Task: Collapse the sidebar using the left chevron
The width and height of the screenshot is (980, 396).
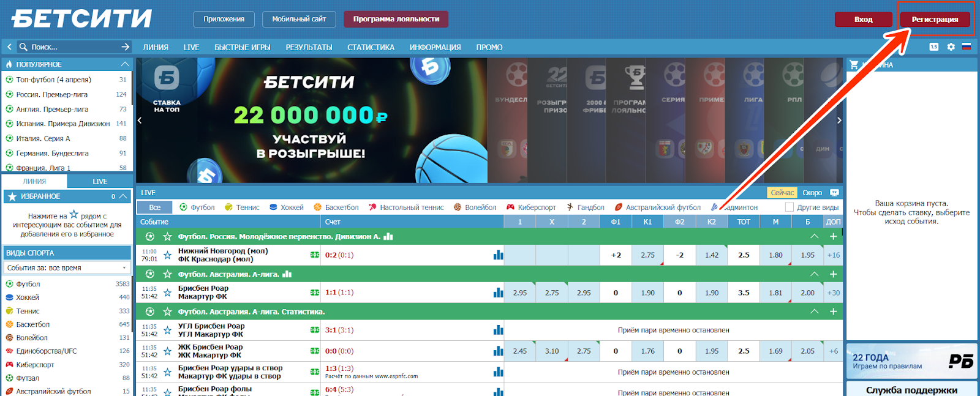Action: [9, 47]
